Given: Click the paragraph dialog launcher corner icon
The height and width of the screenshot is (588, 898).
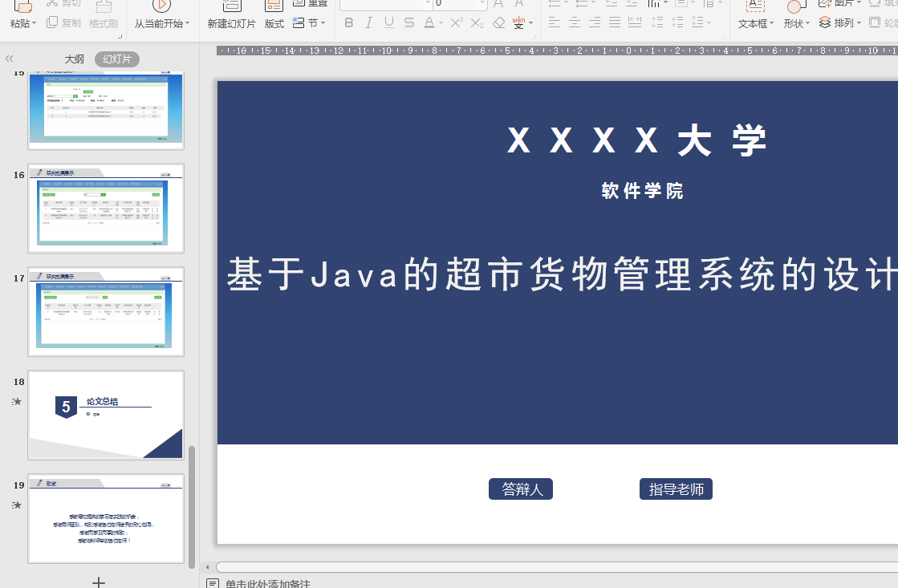Looking at the screenshot, I should point(723,36).
